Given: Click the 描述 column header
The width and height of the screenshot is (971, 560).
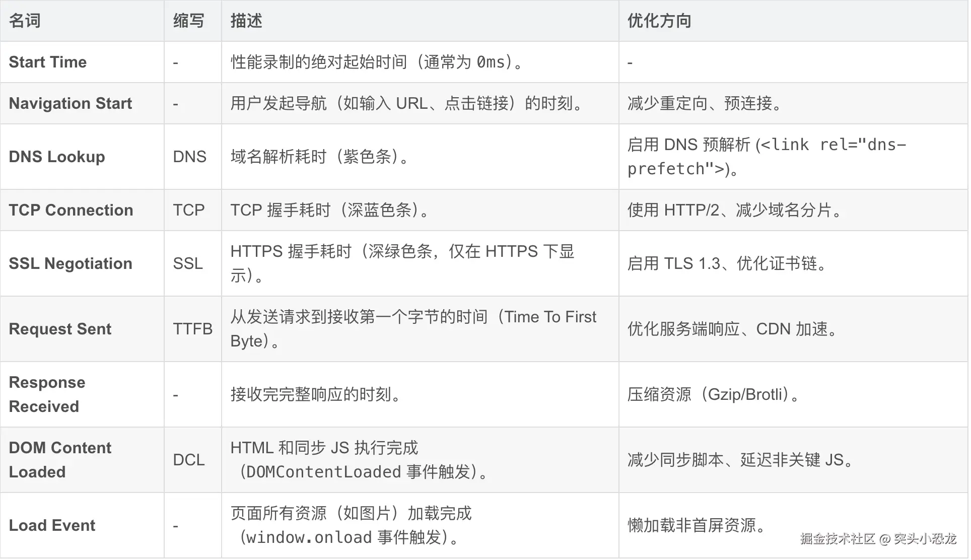Looking at the screenshot, I should click(246, 21).
